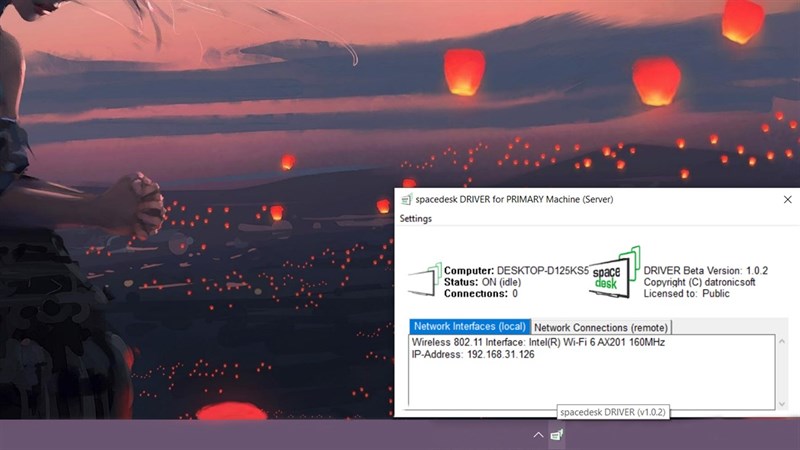Click Copyright (C) datronicsoft text

tap(699, 282)
